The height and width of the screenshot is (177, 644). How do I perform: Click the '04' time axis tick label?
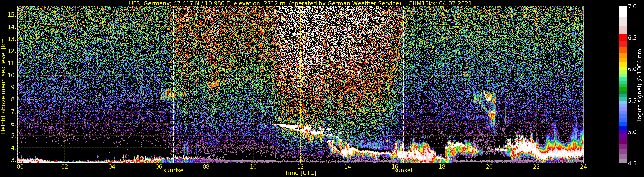point(112,166)
